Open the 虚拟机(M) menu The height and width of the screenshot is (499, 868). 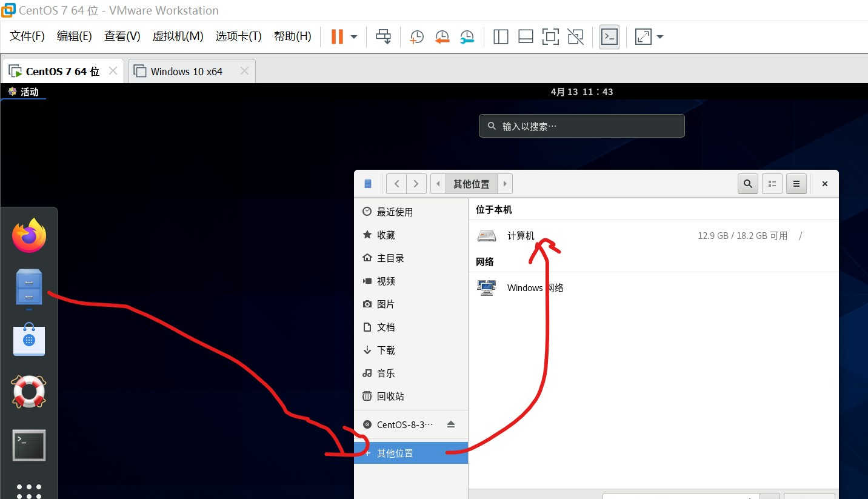coord(178,36)
